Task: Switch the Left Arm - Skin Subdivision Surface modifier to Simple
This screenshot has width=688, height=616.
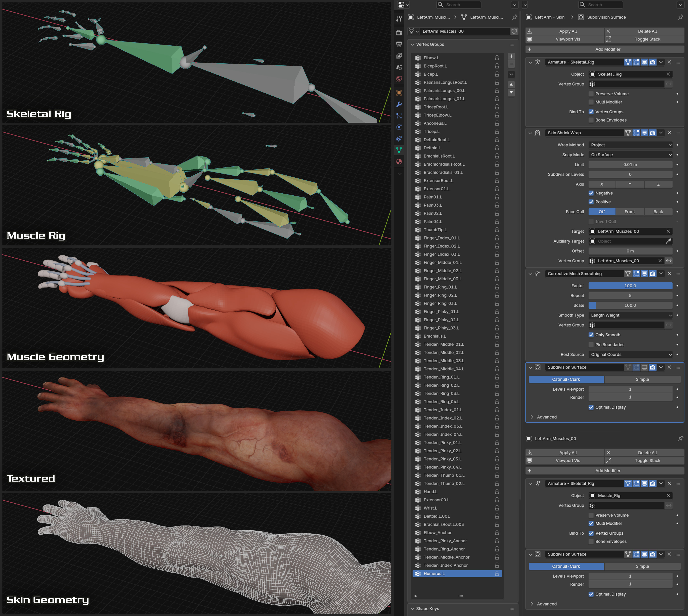Action: point(642,379)
